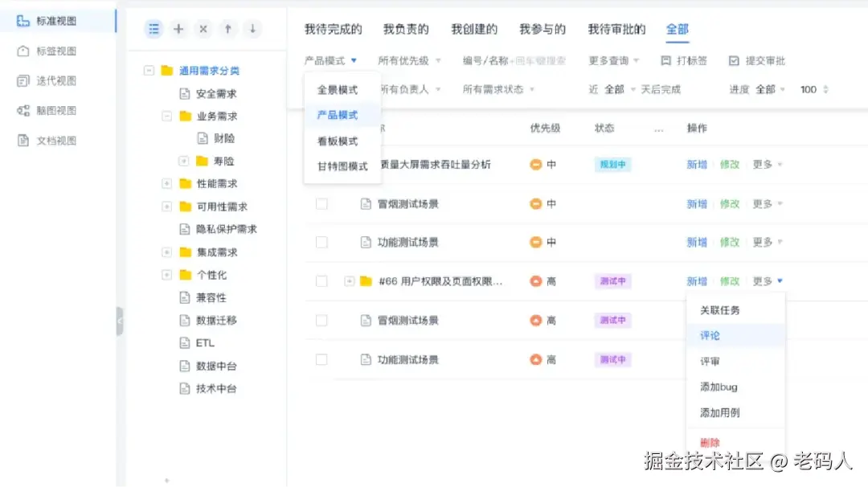868x487 pixels.
Task: Click the plus icon above the requirement tree
Action: (x=178, y=28)
